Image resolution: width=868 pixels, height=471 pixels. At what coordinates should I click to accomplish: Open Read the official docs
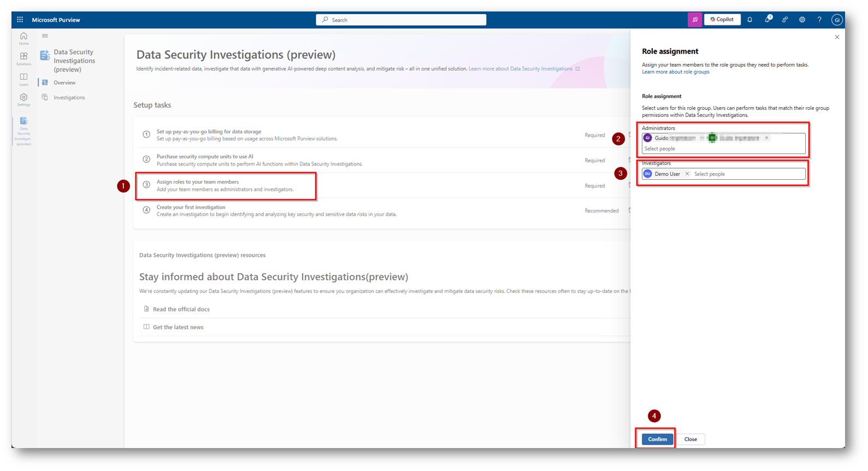[x=181, y=309]
